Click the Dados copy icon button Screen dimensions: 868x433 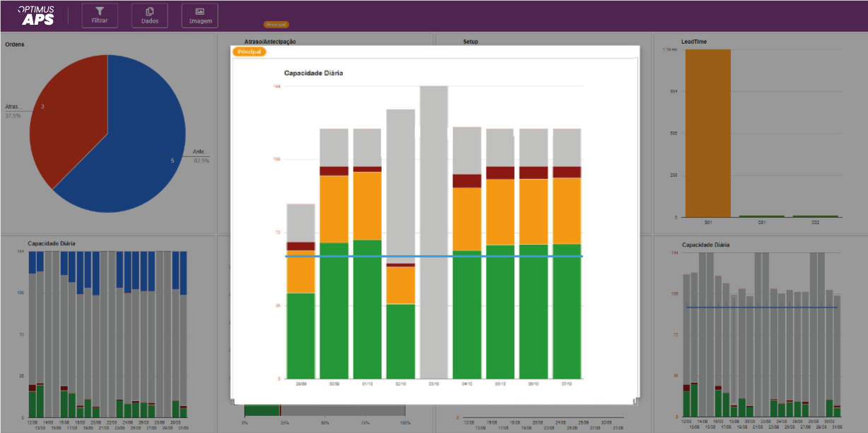[x=149, y=16]
